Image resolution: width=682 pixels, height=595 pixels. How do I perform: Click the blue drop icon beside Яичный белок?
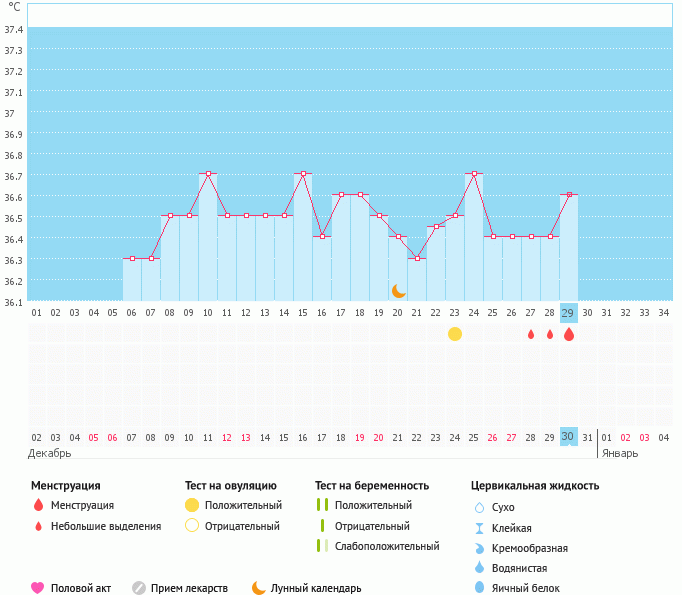pyautogui.click(x=479, y=588)
